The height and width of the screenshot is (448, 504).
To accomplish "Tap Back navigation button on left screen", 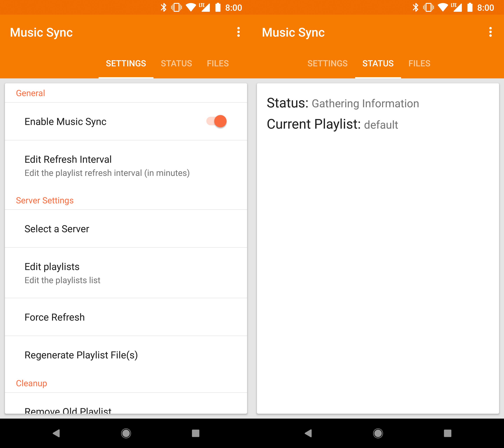I will tap(57, 433).
